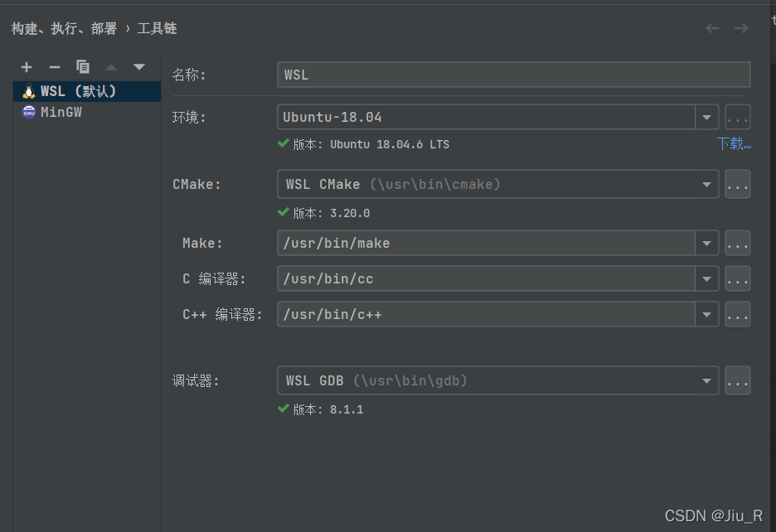Image resolution: width=776 pixels, height=532 pixels.
Task: Click 工具链 breadcrumb item
Action: pyautogui.click(x=157, y=28)
